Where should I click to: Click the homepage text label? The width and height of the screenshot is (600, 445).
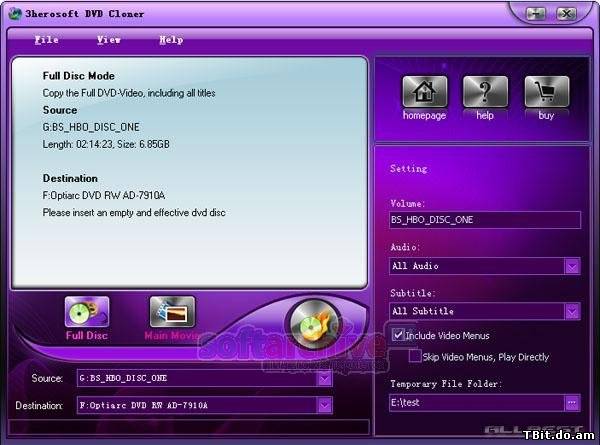click(424, 115)
